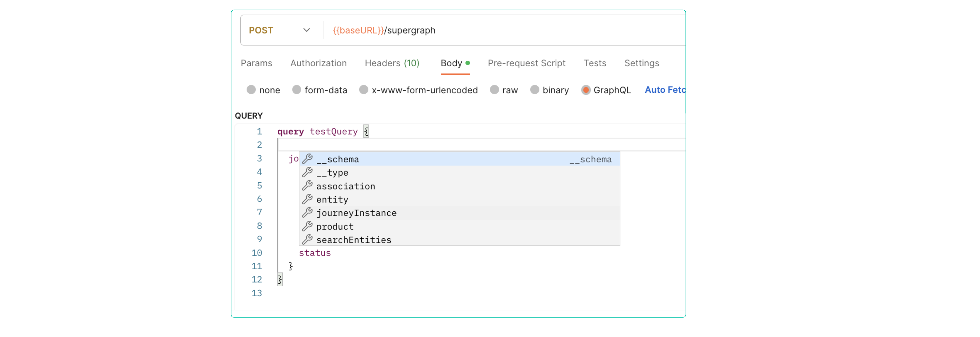
Task: Select the none body type radio
Action: [251, 90]
